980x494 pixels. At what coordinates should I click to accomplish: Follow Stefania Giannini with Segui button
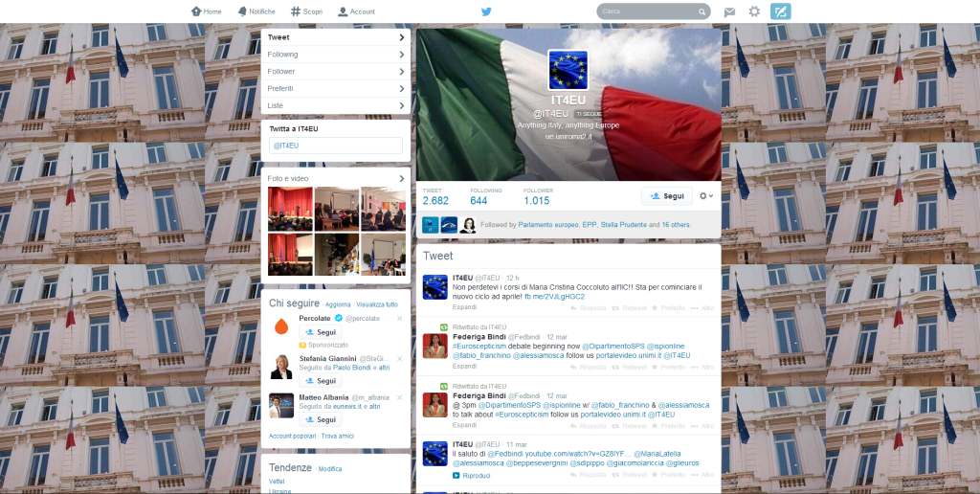320,381
